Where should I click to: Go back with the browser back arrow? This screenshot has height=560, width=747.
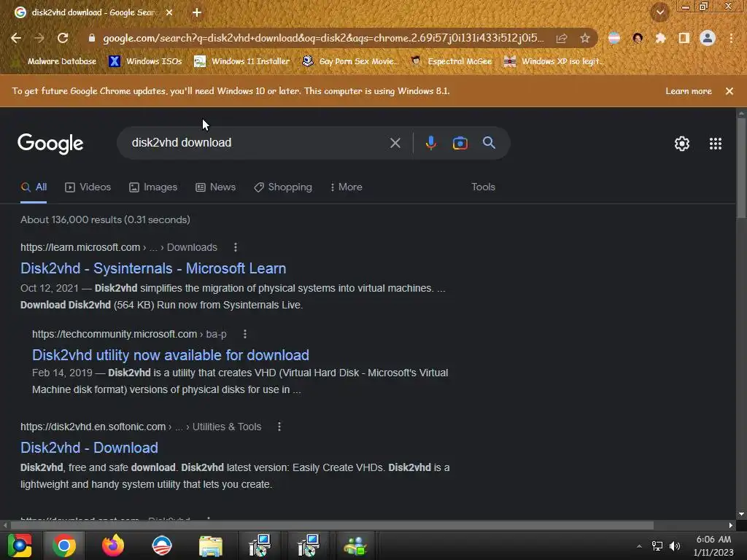(16, 38)
